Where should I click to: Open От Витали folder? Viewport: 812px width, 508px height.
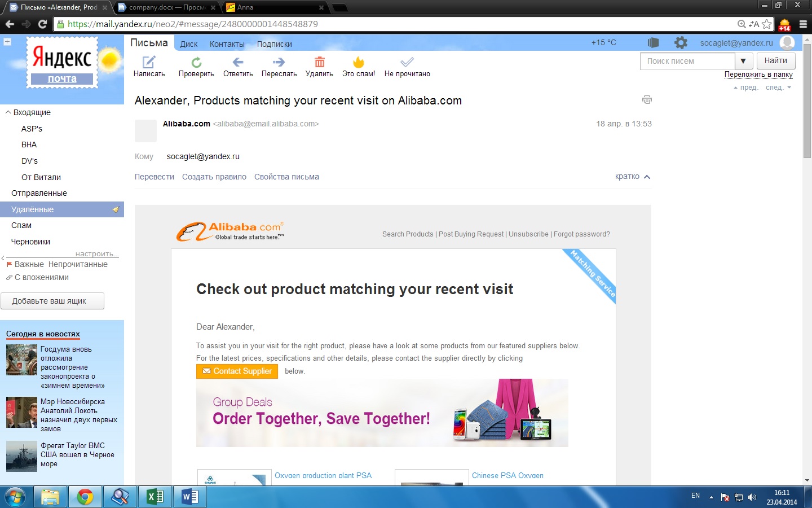point(41,177)
